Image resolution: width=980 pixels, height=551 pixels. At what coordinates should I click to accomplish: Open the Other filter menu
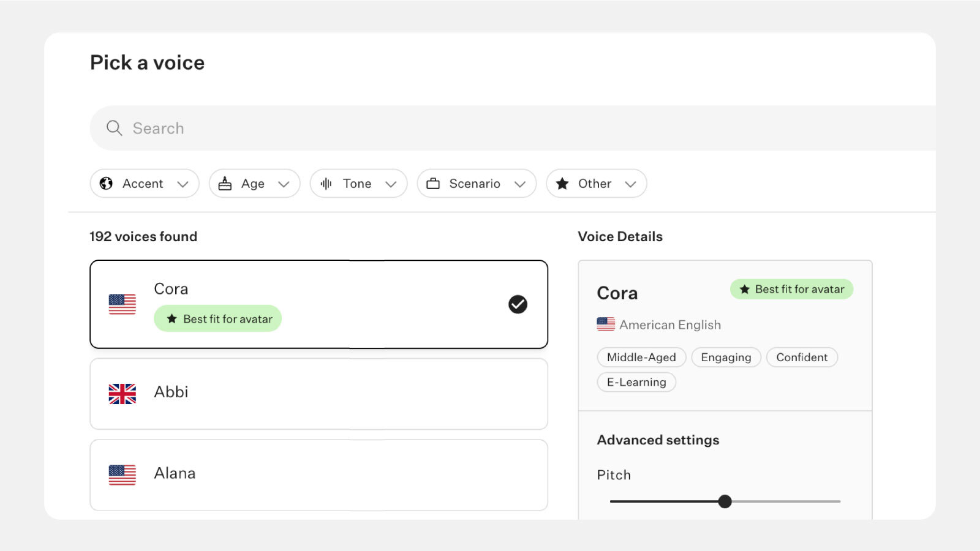pyautogui.click(x=596, y=184)
